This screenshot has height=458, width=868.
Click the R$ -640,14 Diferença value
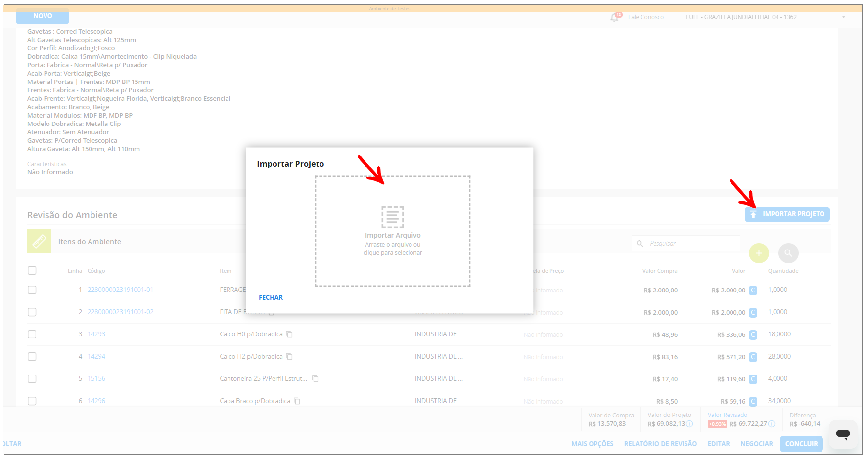[805, 424]
